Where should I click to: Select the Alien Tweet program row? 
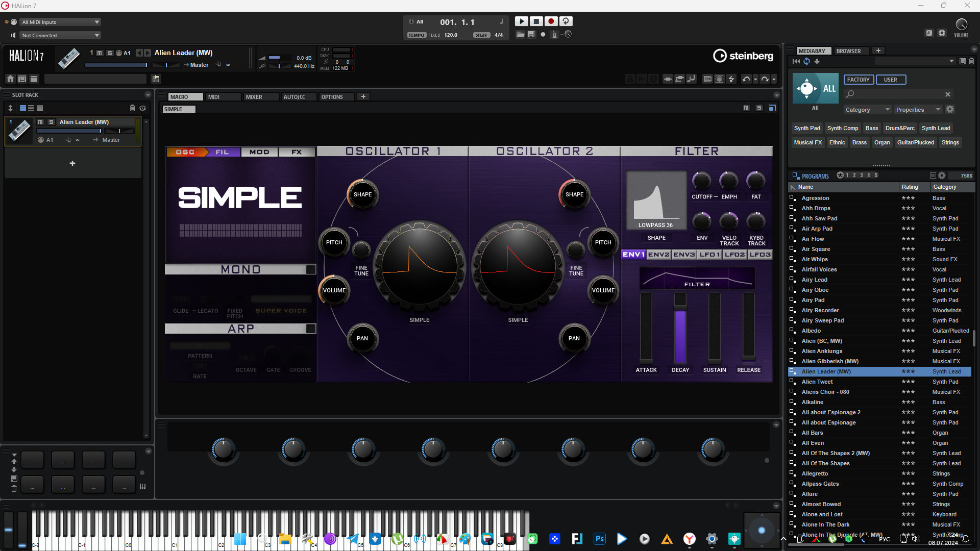point(880,382)
